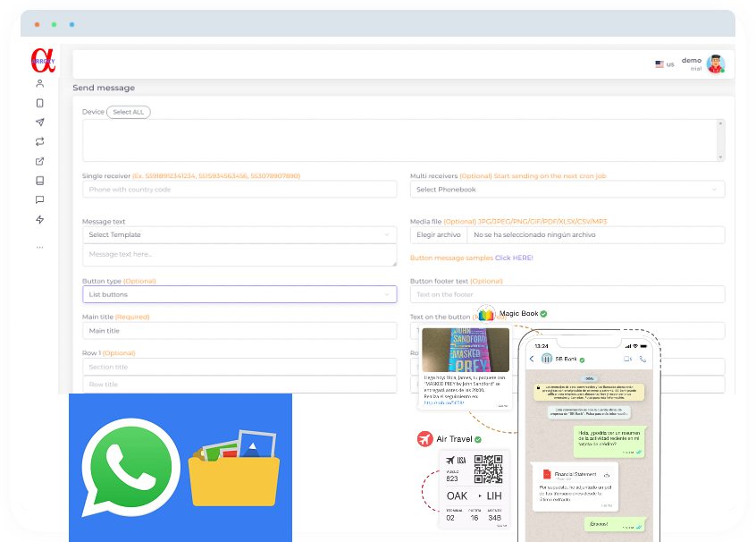Open the US flag language selector
The height and width of the screenshot is (542, 756).
coord(664,64)
